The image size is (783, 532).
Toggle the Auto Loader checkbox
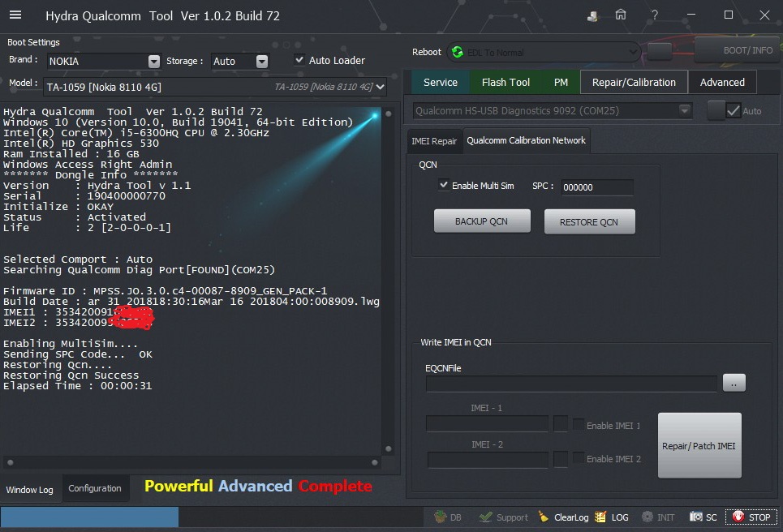click(299, 60)
